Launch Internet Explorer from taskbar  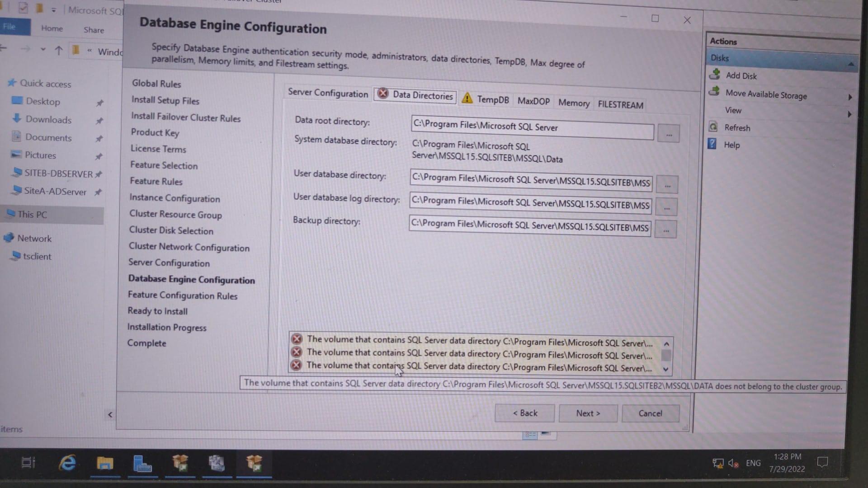(67, 463)
